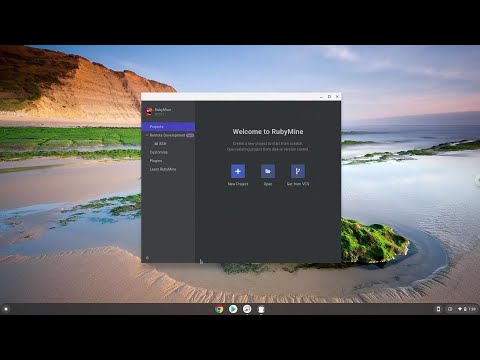Screen dimensions: 480x360
Task: Open Google Chrome from the shelf
Action: point(219,309)
